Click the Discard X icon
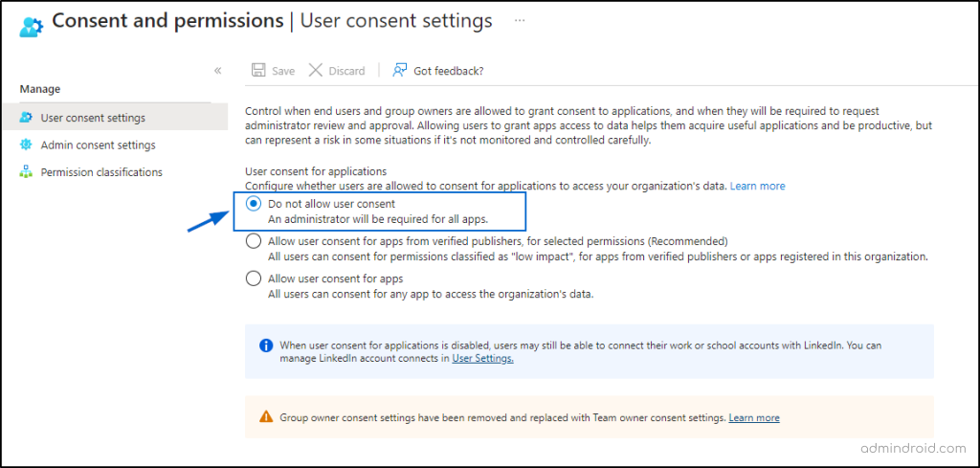This screenshot has height=468, width=980. point(316,70)
